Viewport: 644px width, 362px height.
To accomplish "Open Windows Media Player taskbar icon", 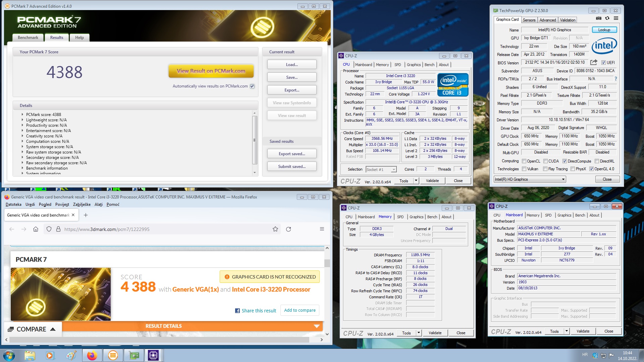I will (50, 355).
